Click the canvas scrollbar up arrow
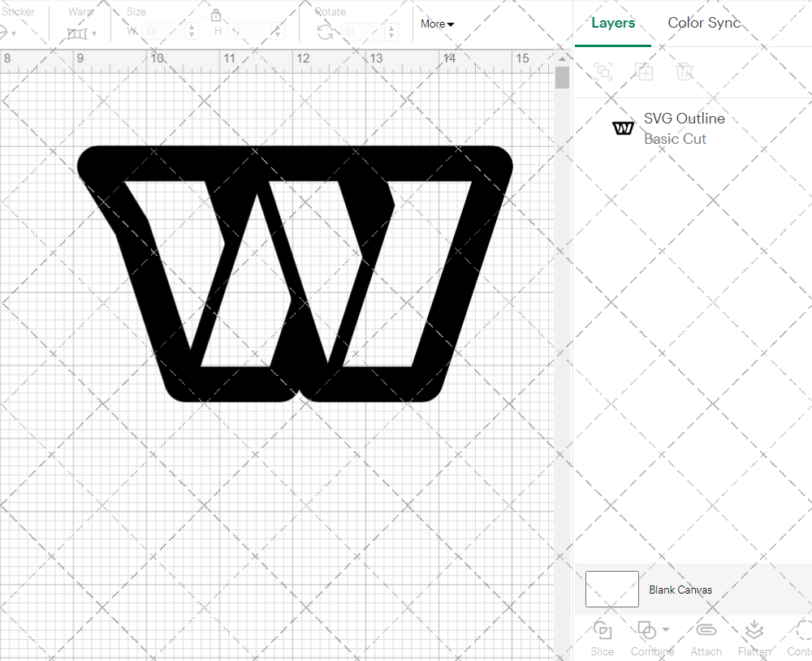812x661 pixels. coord(562,58)
